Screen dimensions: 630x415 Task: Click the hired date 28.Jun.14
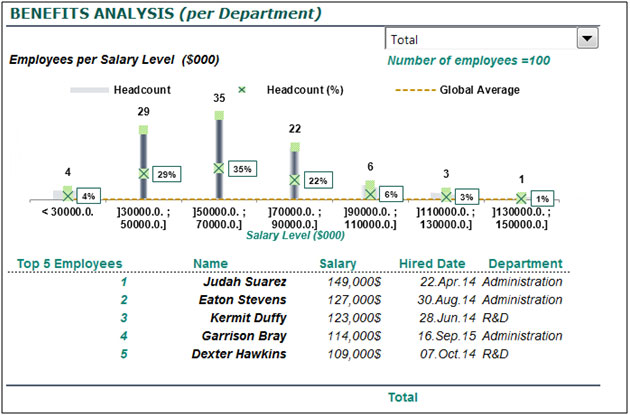tap(448, 318)
